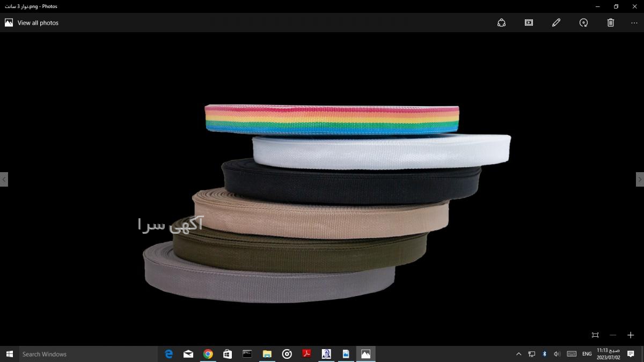Click the Photos view icon beside View all photos

tap(9, 23)
